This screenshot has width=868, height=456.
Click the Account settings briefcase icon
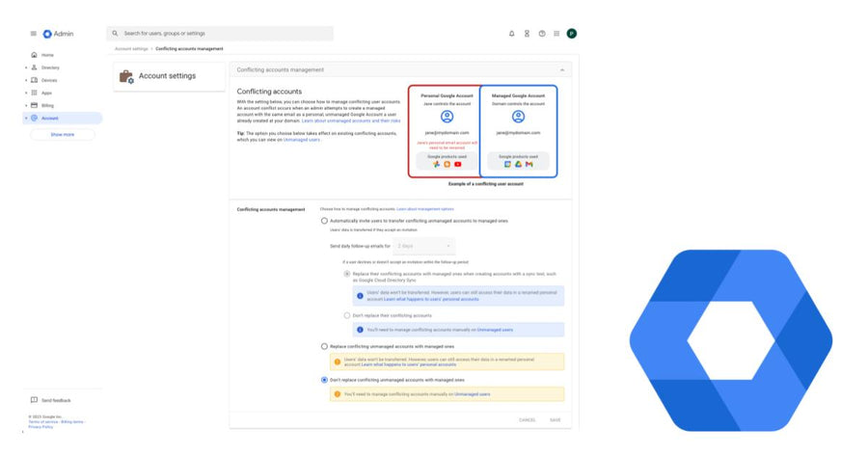126,76
